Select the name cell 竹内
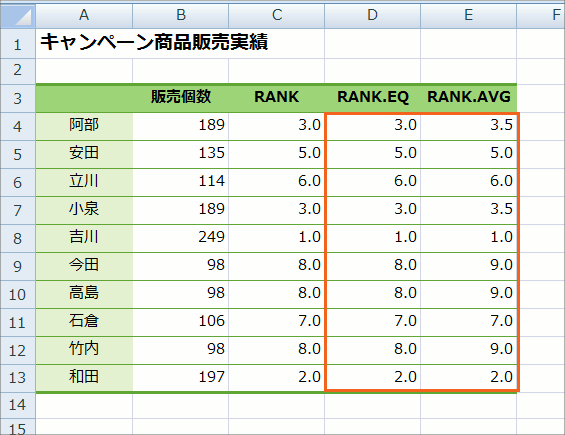 [84, 350]
